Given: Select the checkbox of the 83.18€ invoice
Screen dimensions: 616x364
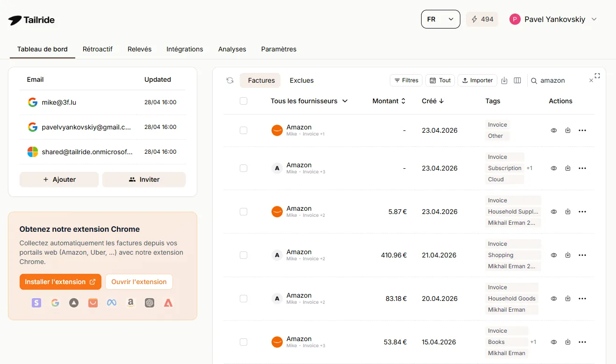Looking at the screenshot, I should [244, 299].
